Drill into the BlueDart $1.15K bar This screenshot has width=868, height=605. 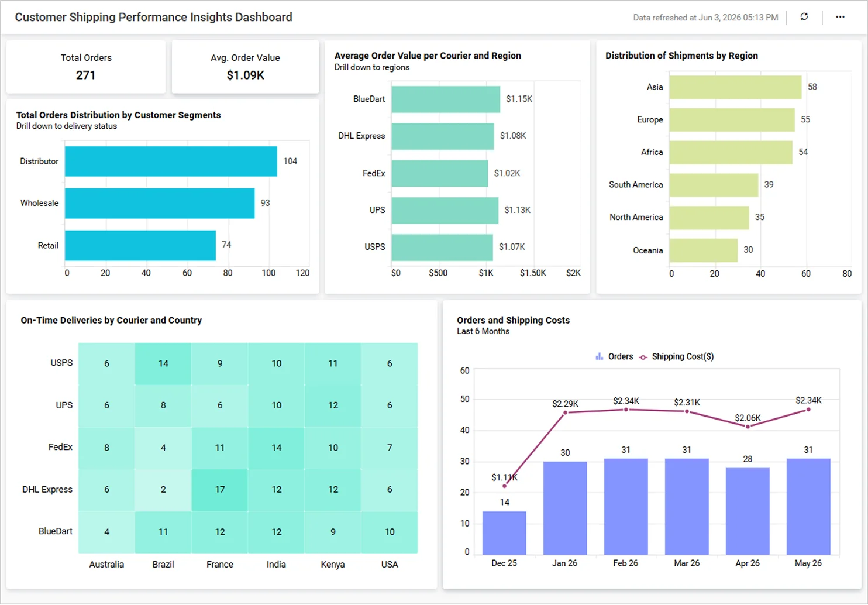446,99
